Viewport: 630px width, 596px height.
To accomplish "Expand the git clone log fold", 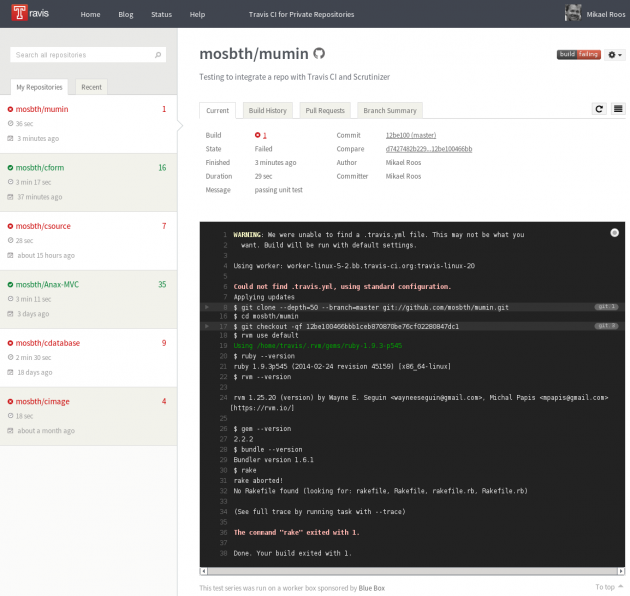I will tap(207, 307).
